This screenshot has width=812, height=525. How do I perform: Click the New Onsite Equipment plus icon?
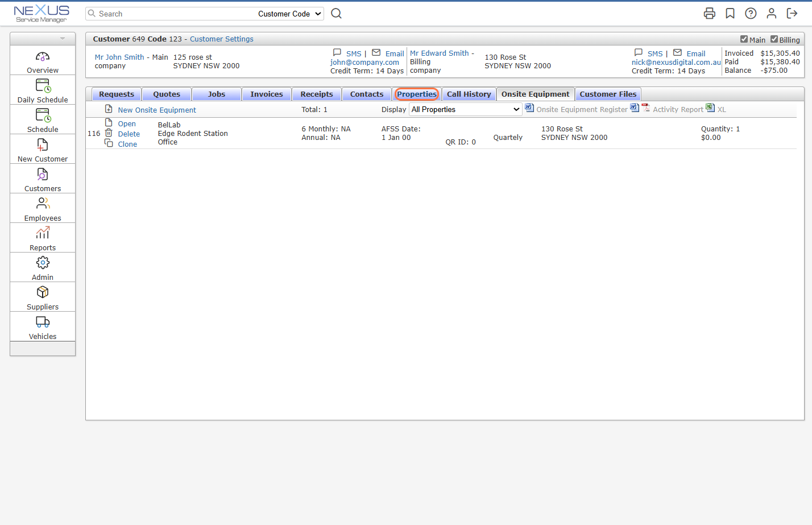click(109, 109)
